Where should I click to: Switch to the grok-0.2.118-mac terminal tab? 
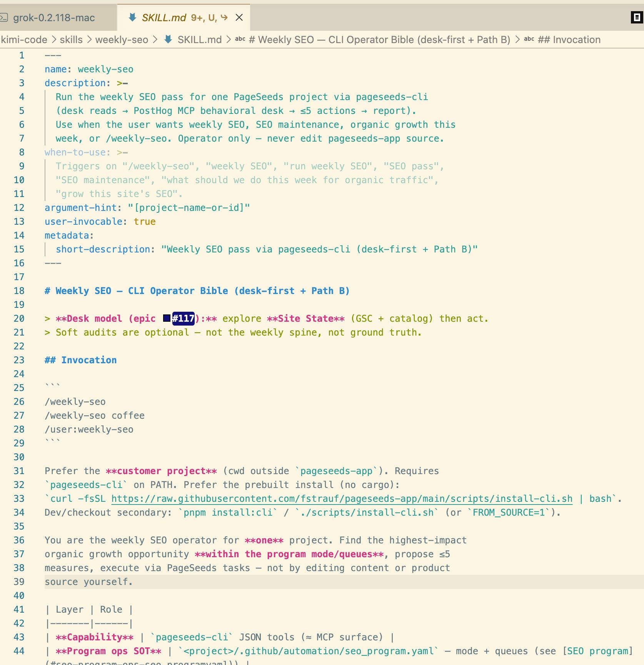(54, 18)
